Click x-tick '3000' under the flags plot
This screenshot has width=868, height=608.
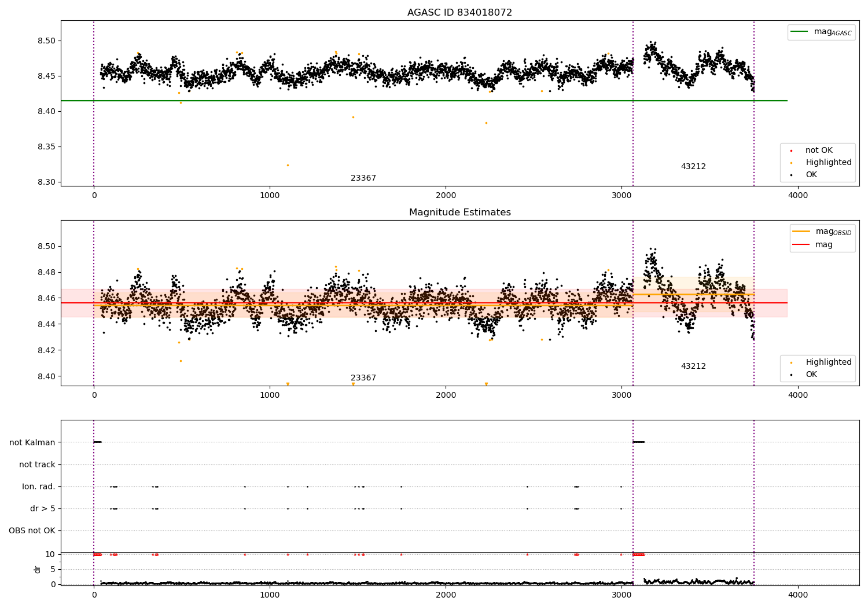click(621, 595)
